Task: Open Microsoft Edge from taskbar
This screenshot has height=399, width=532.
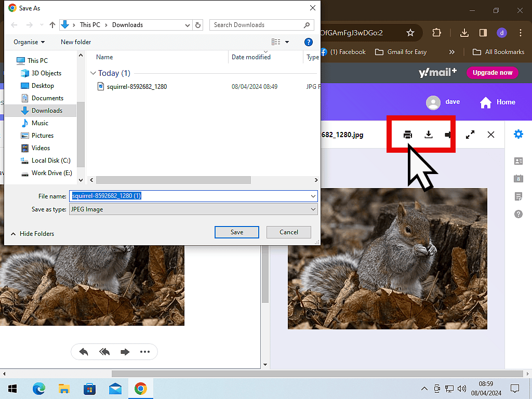Action: 39,389
